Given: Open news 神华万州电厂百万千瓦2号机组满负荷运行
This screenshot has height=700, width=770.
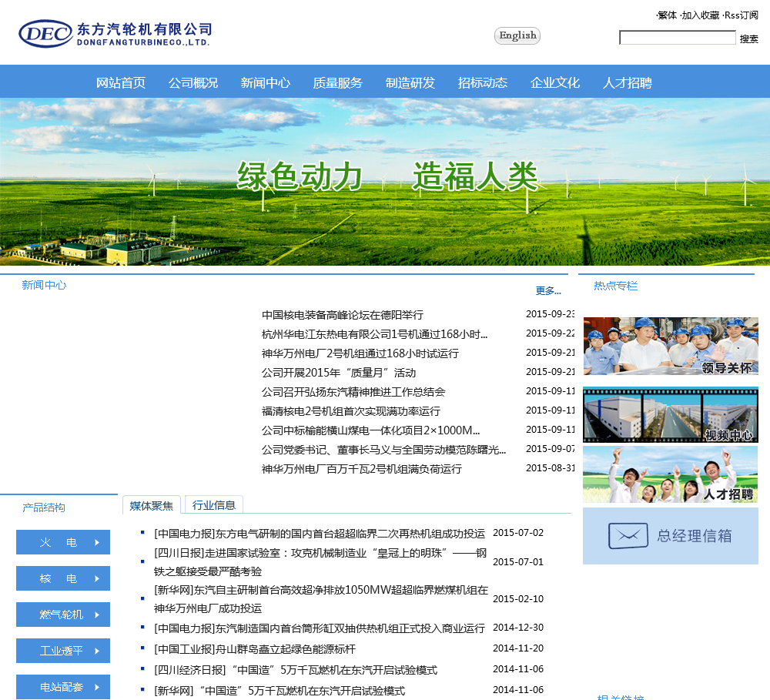Looking at the screenshot, I should point(361,469).
